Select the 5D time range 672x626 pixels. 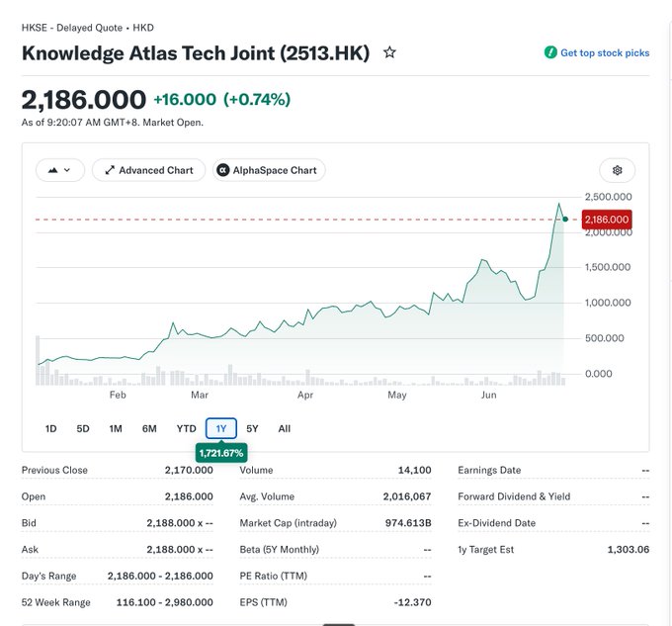coord(83,428)
